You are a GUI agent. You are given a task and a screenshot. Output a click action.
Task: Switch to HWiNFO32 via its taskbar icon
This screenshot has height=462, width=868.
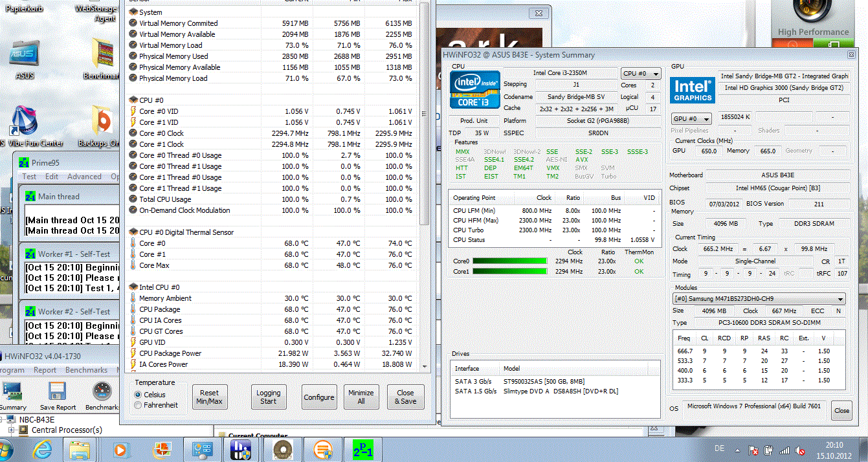tap(241, 449)
